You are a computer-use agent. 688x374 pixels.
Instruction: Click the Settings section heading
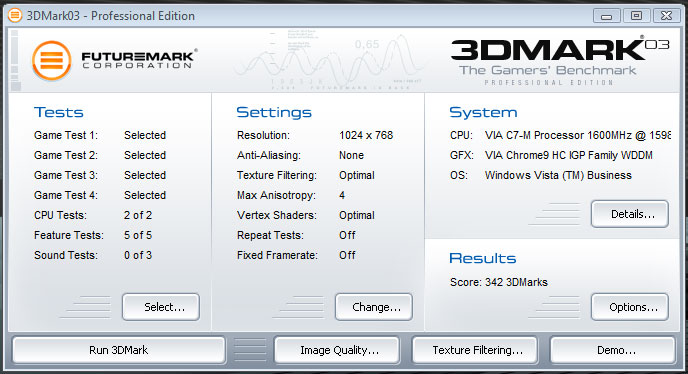pos(274,112)
